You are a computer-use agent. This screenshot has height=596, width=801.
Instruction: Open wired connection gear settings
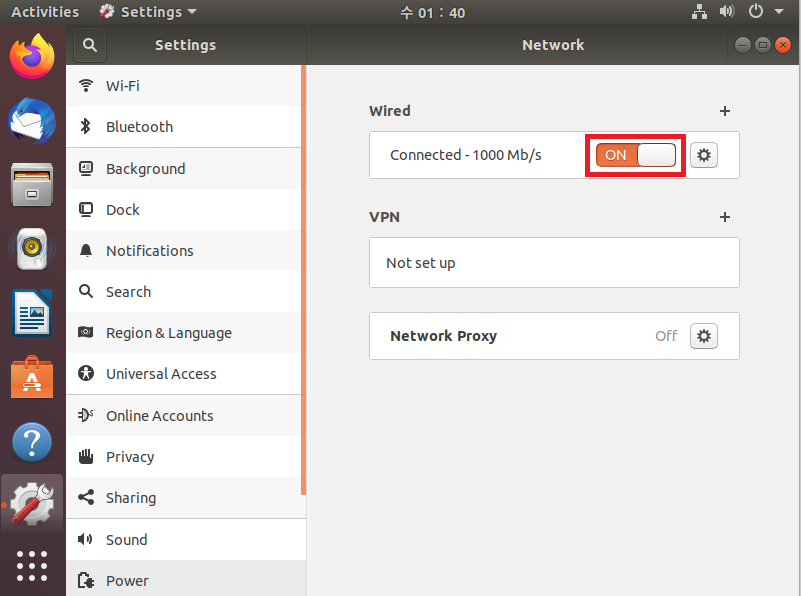pyautogui.click(x=704, y=155)
